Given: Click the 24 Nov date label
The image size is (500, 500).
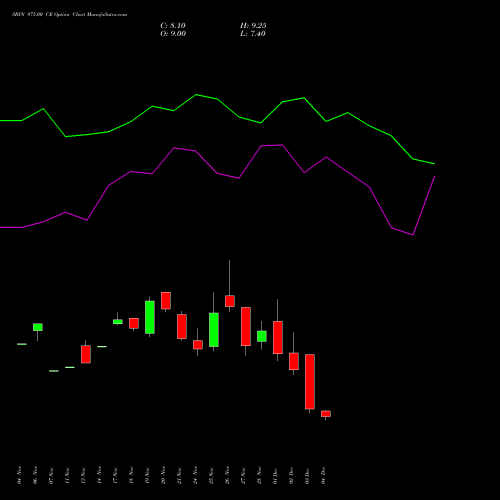Looking at the screenshot, I should point(195,475).
